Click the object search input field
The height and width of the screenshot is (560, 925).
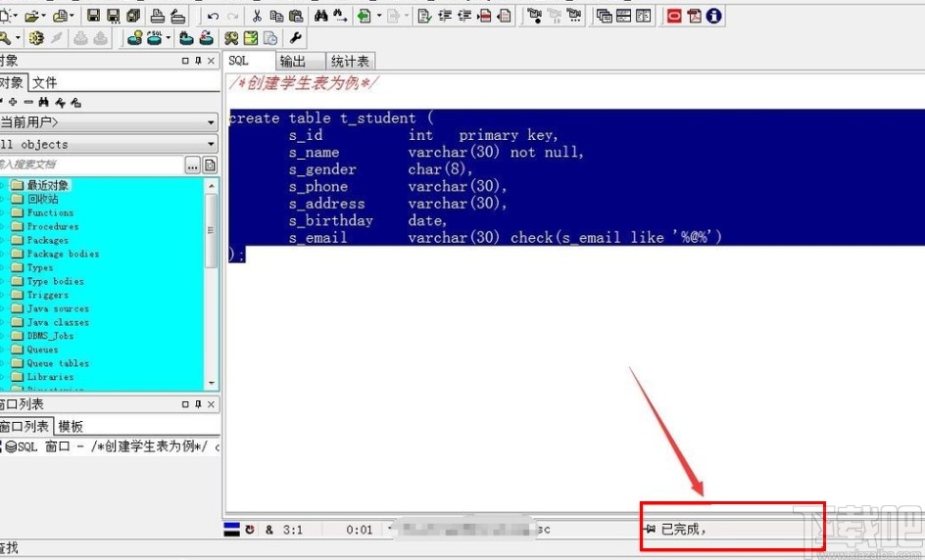click(x=91, y=164)
